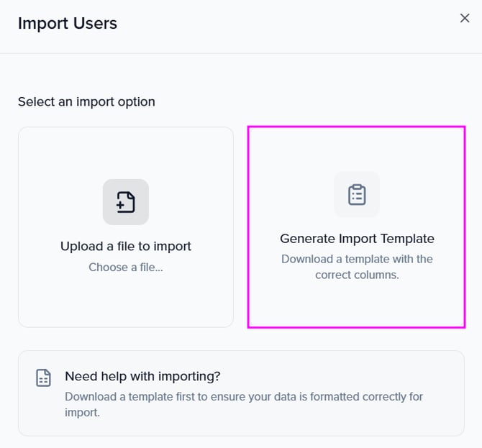Click the 'Select an import option' label
482x448 pixels.
[86, 102]
